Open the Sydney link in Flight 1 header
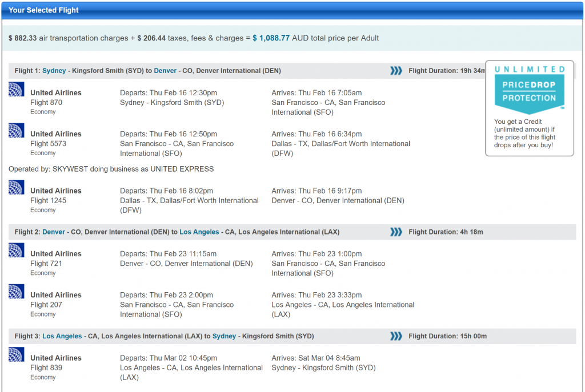 point(54,71)
